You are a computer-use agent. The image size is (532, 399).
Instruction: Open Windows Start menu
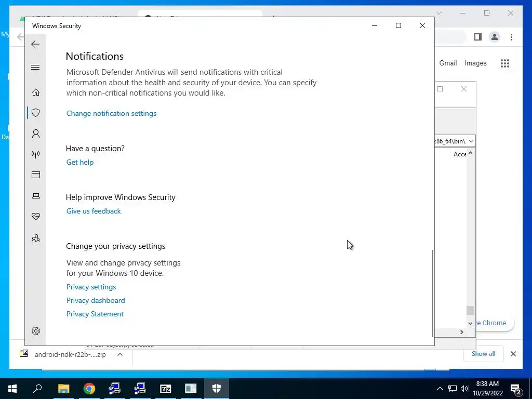tap(12, 389)
